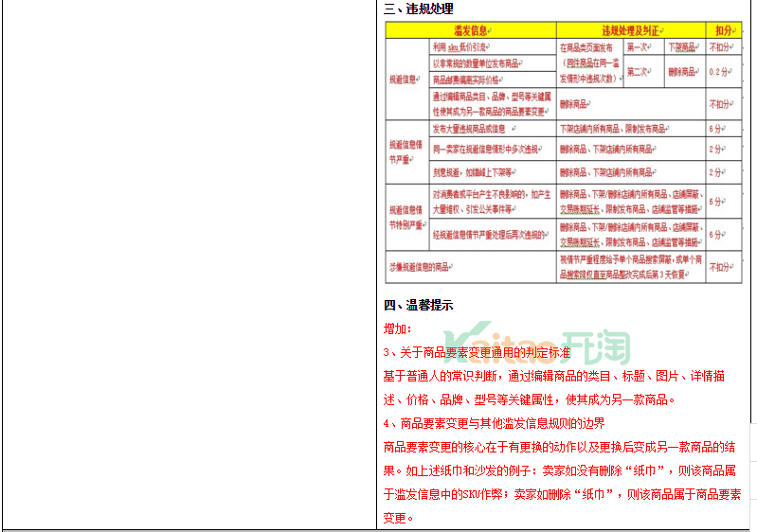Click the row label '规避信息情节特别严重'
The width and height of the screenshot is (757, 532).
407,217
